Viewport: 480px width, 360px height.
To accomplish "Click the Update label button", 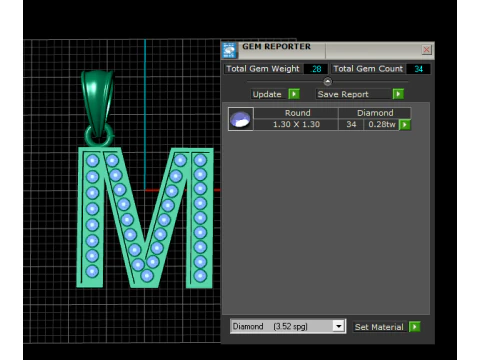I will coord(267,94).
